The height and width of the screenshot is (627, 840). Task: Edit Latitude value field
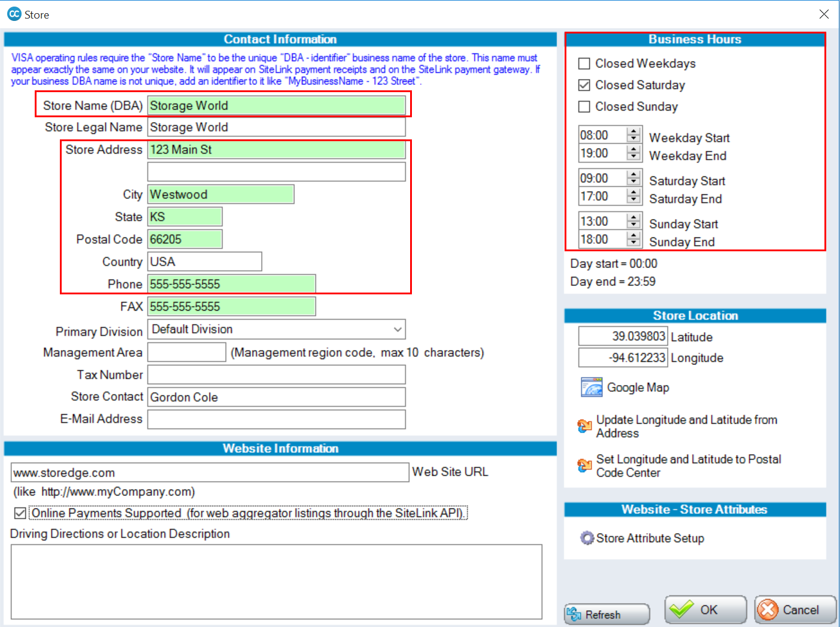[623, 336]
